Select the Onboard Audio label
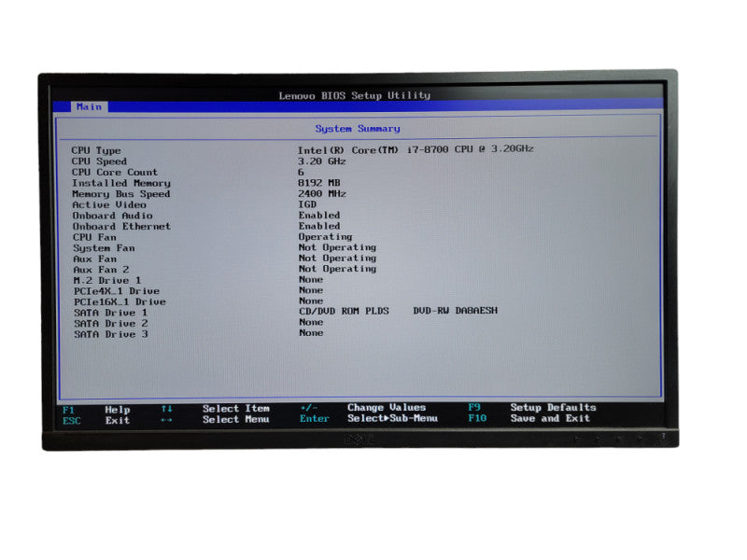747x560 pixels. pyautogui.click(x=112, y=216)
